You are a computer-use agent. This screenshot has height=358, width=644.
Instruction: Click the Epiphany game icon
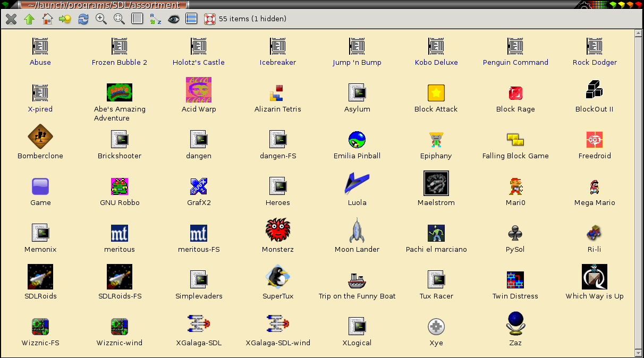(436, 140)
